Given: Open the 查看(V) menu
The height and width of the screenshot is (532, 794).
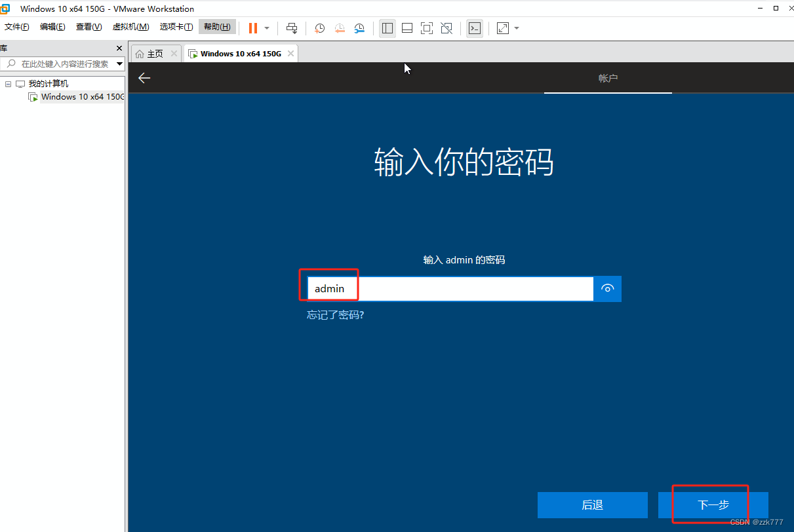Looking at the screenshot, I should click(x=89, y=27).
